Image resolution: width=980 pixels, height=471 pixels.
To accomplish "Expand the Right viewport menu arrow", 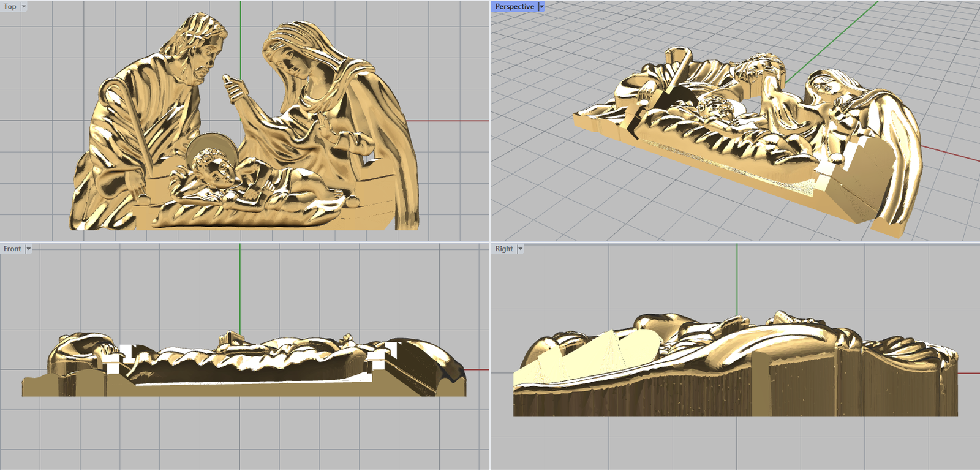I will point(520,249).
